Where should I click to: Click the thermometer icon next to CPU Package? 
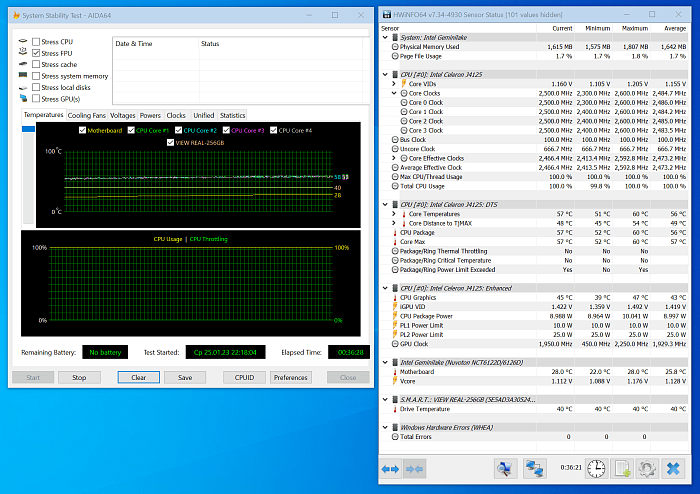click(x=395, y=232)
